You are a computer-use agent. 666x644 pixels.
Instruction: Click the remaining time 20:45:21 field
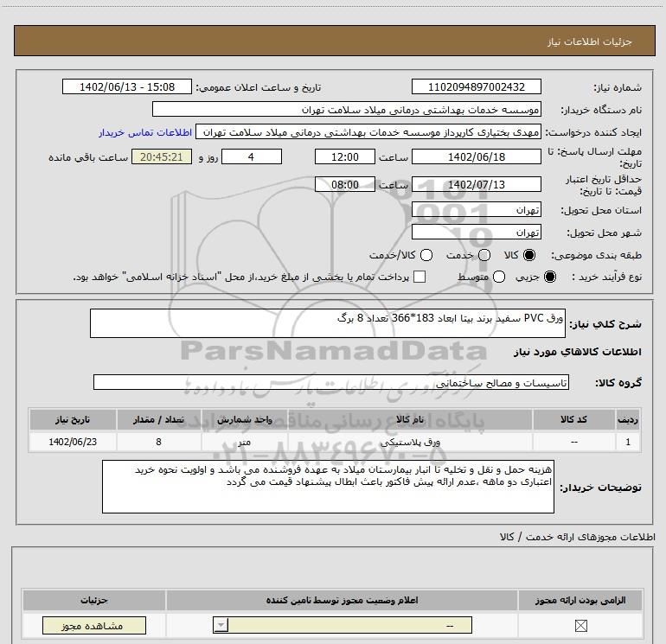(162, 156)
